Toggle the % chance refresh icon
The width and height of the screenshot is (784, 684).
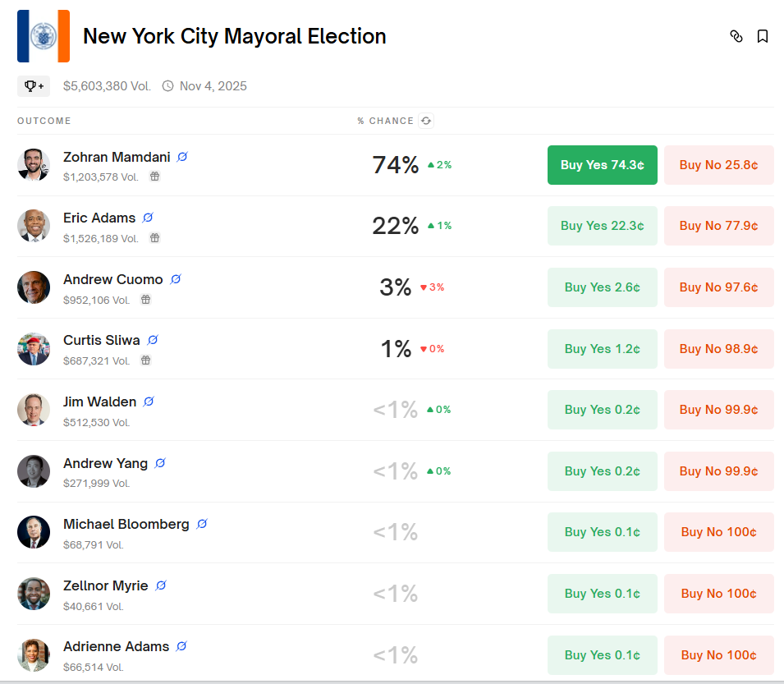click(x=426, y=121)
